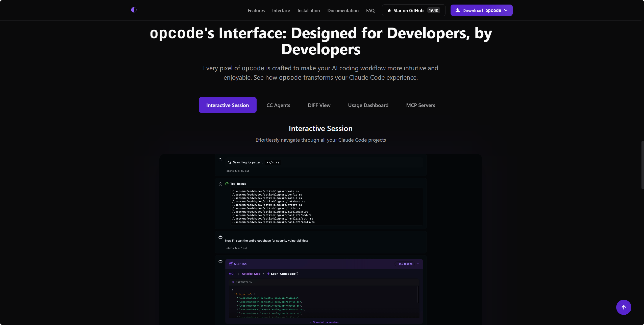Click the Star on GitHub button
The image size is (644, 325).
click(x=413, y=10)
